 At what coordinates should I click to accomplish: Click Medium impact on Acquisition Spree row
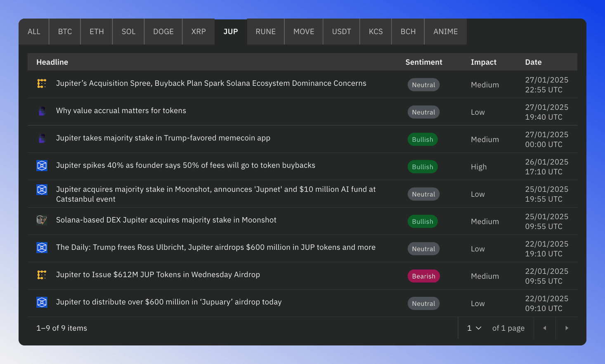[x=485, y=85]
